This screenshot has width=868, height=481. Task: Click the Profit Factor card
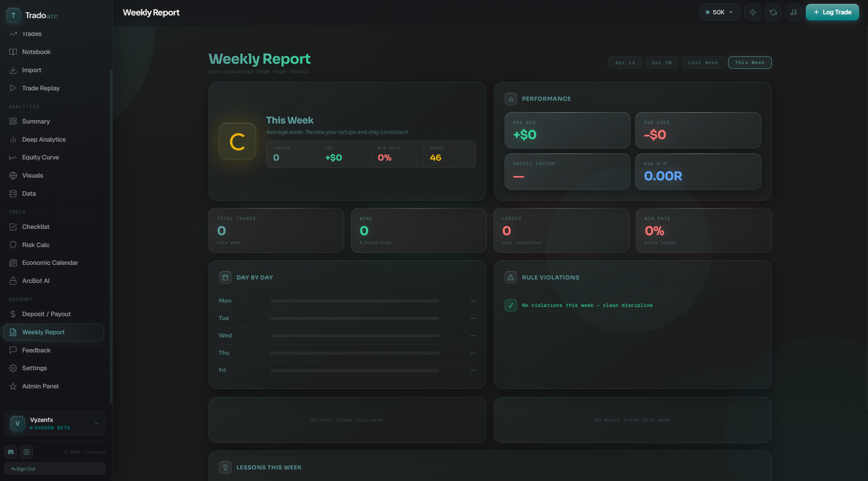pyautogui.click(x=567, y=172)
